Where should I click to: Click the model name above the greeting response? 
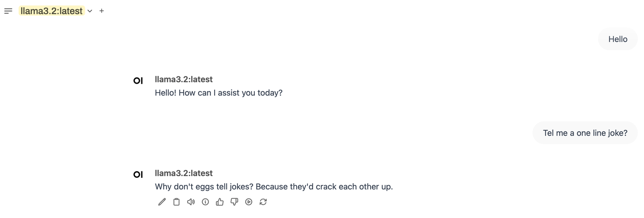tap(184, 79)
